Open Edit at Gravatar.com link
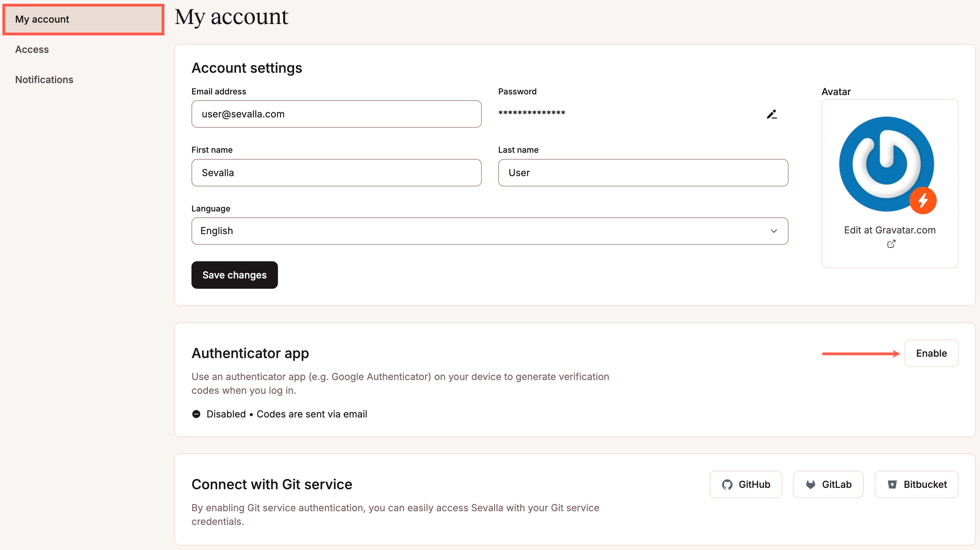Viewport: 980px width, 550px height. pyautogui.click(x=889, y=230)
